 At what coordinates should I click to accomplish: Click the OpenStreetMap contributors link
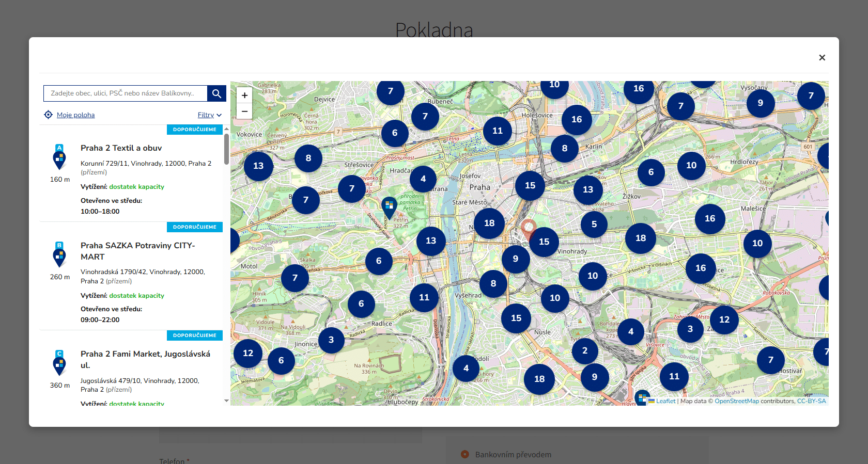click(737, 401)
